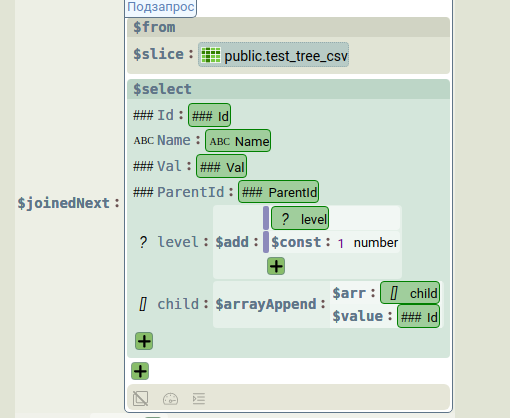Image resolution: width=510 pixels, height=418 pixels.
Task: Click the [] child chip in $arr
Action: [x=410, y=293]
